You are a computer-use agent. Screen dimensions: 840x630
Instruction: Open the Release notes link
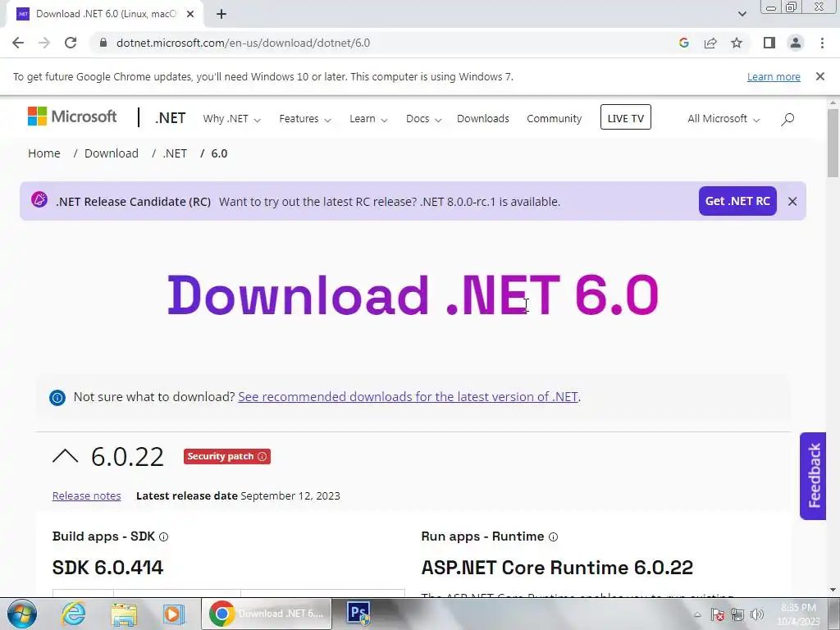pos(86,495)
